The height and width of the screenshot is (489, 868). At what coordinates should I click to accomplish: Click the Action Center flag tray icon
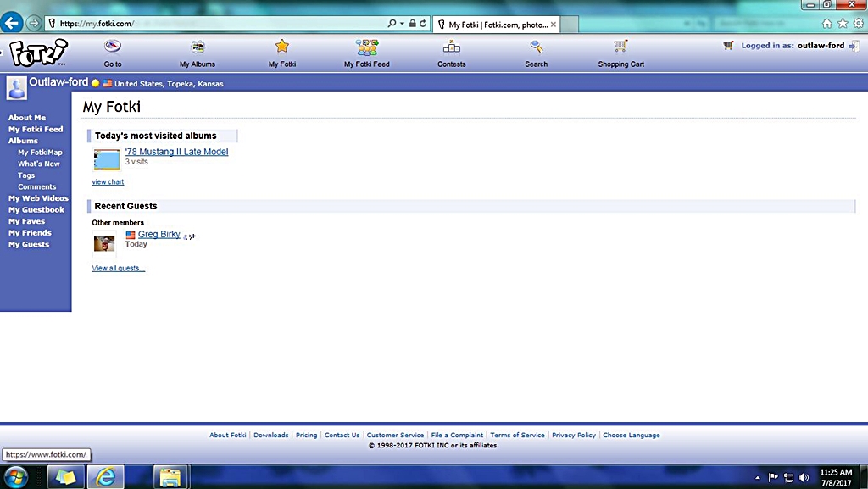(773, 477)
